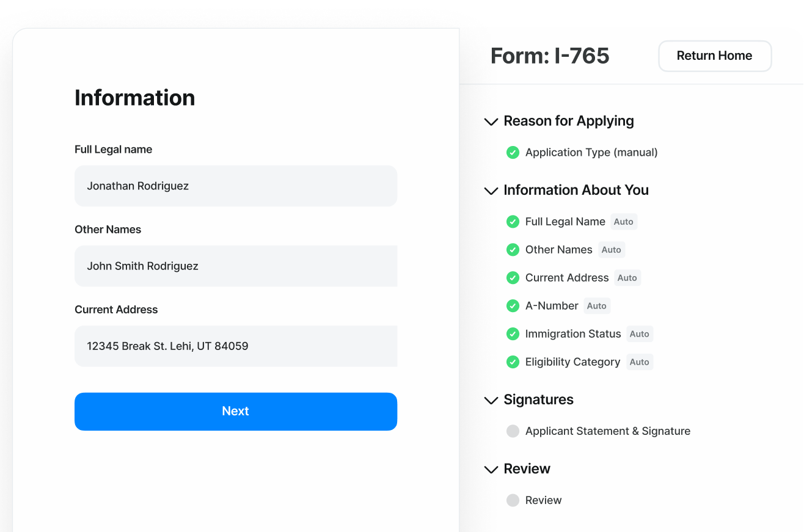Click Return Home
Viewport: 804px width, 532px height.
(715, 56)
